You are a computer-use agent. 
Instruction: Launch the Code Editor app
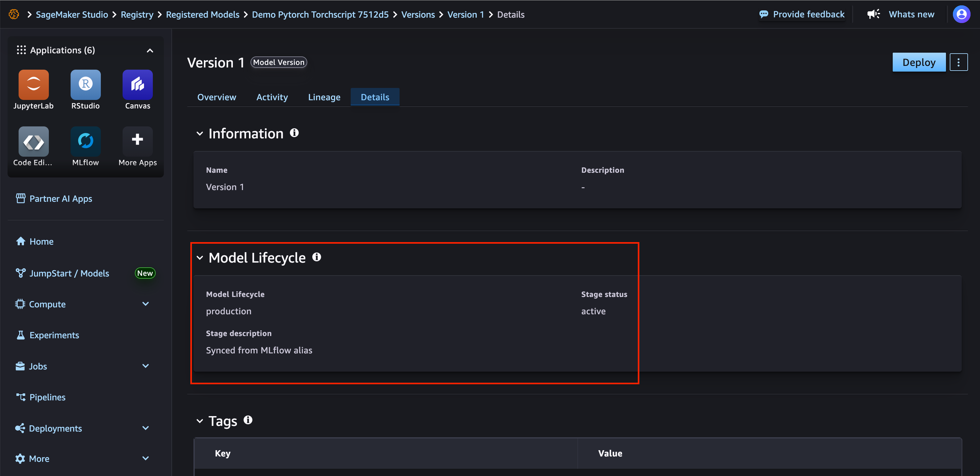click(33, 142)
